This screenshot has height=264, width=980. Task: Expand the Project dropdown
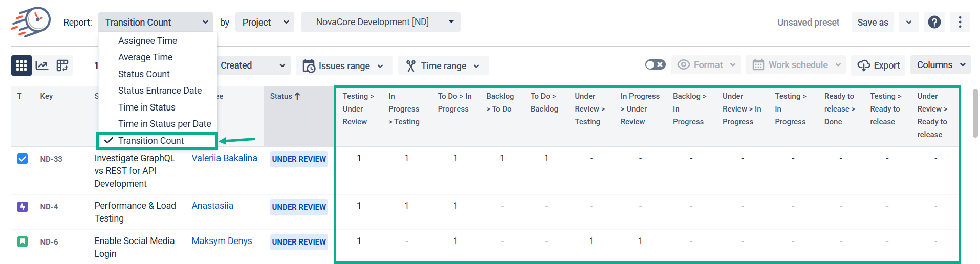click(265, 22)
